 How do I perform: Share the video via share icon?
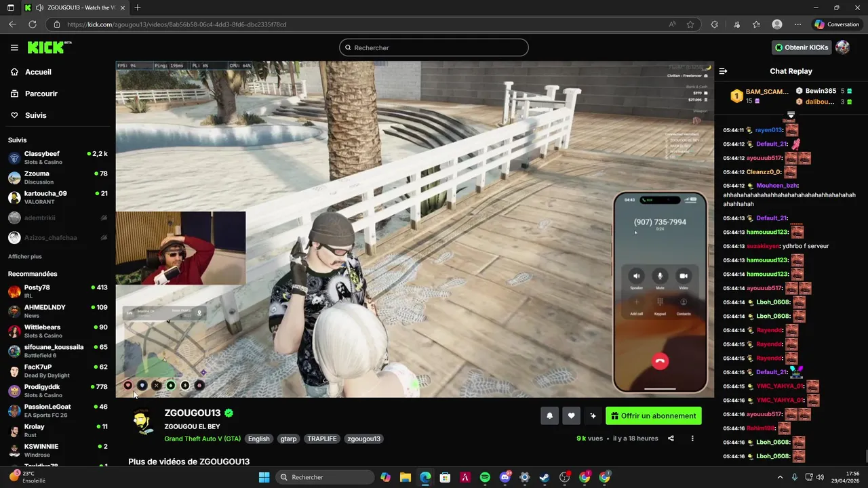tap(671, 439)
